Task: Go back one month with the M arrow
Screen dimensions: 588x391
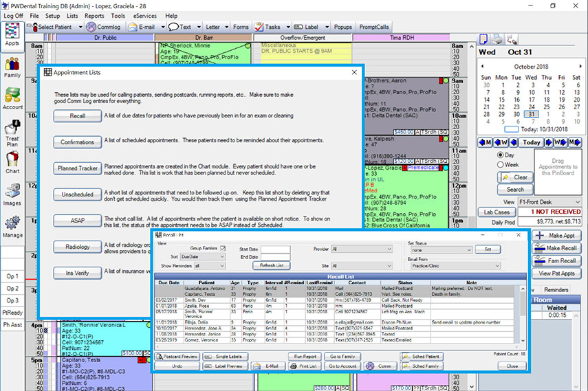Action: (x=485, y=142)
